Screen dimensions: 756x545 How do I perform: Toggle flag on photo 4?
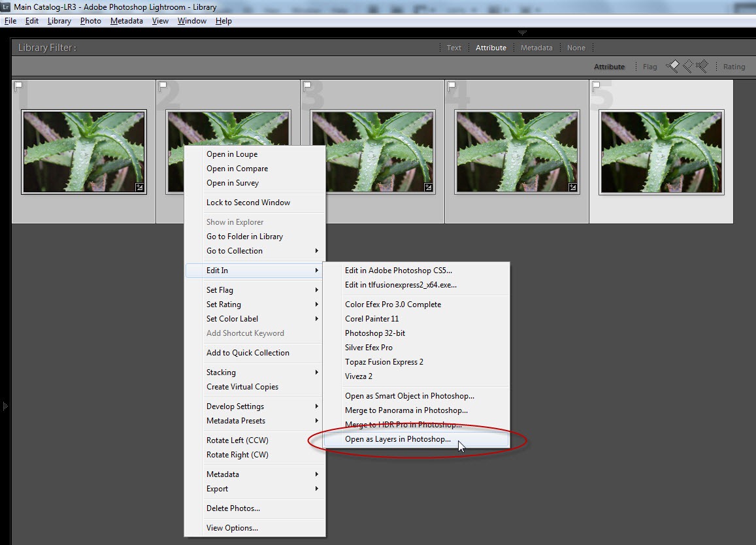[x=452, y=86]
